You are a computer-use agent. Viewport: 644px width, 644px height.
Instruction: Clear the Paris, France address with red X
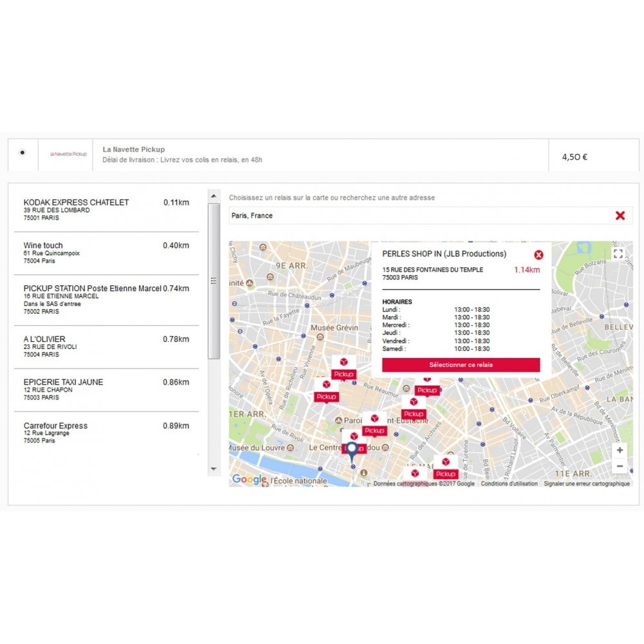coord(620,216)
